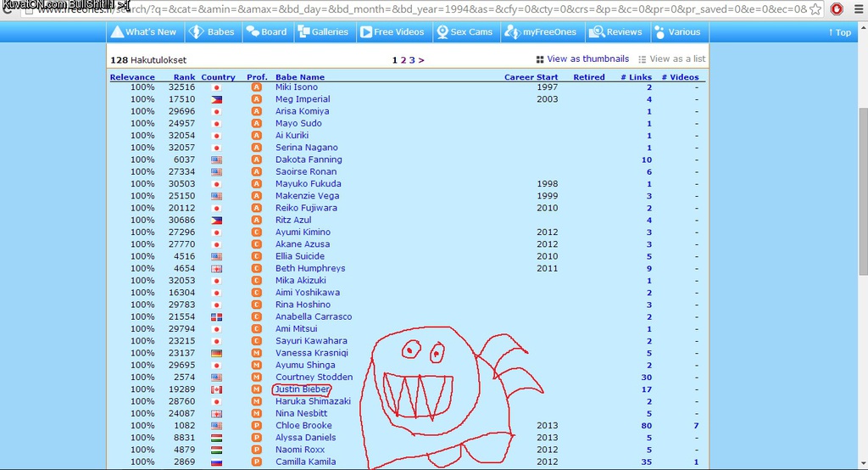Screen dimensions: 868x470
Task: Sort results by Country column header
Action: point(218,77)
